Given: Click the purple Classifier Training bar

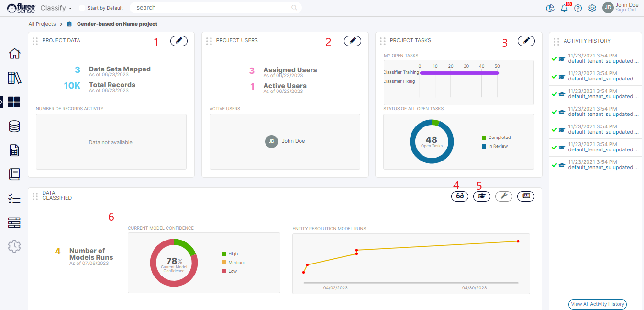Looking at the screenshot, I should (459, 73).
